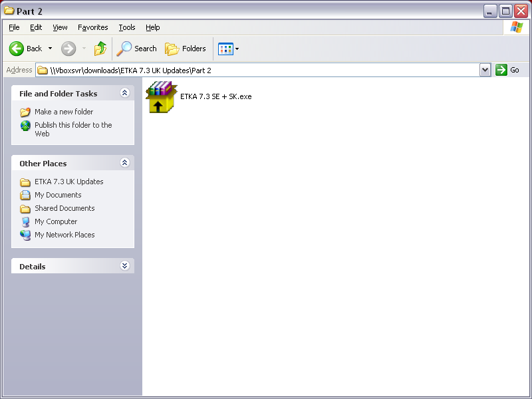Screen dimensions: 532x399
Task: Select the ETKA 7.3 SE + SK.exe archive icon
Action: [162, 97]
